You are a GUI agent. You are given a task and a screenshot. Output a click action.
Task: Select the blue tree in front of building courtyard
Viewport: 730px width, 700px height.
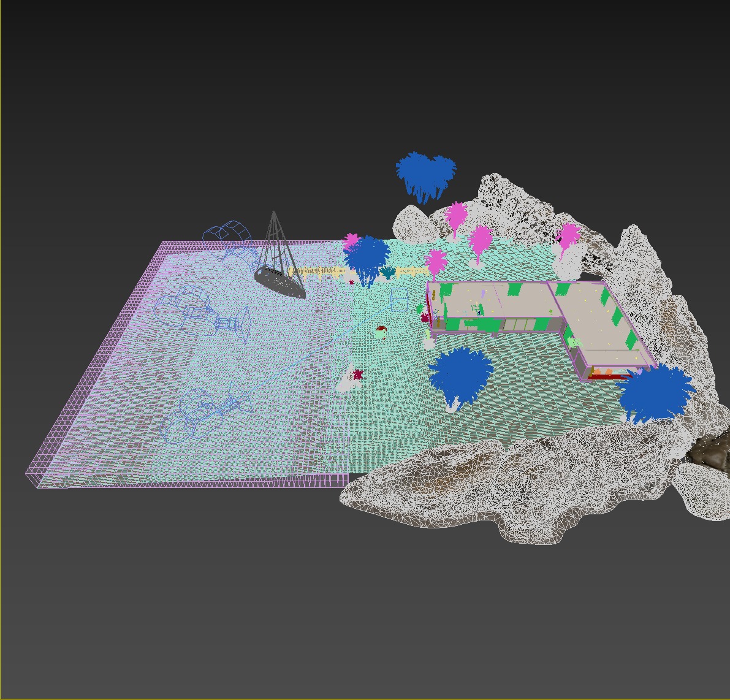pos(460,378)
